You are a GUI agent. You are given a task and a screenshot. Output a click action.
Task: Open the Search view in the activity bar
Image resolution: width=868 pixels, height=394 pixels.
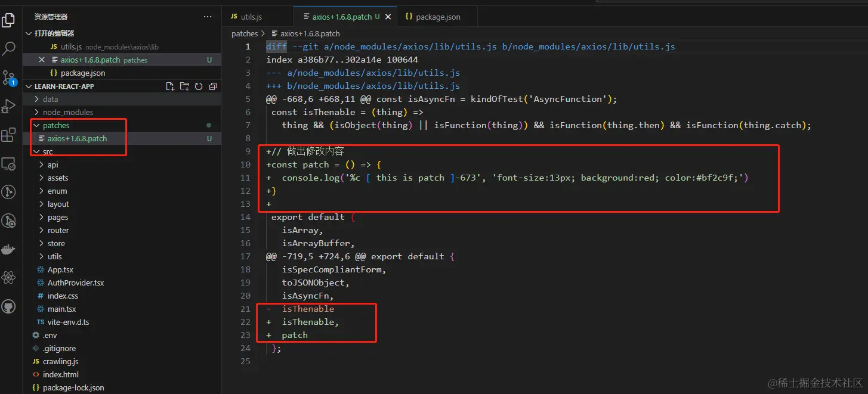[8, 49]
